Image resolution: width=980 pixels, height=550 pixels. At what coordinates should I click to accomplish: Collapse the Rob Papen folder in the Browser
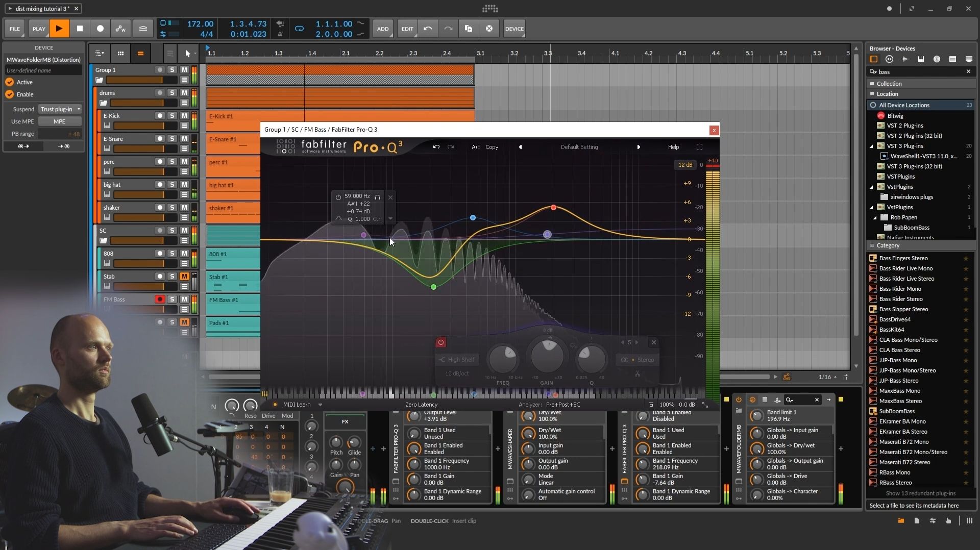click(875, 217)
